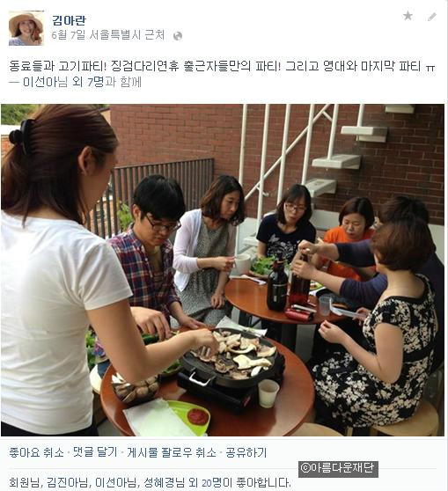The image size is (448, 491).
Task: Click the 6월 7일 timestamp
Action: coord(69,35)
